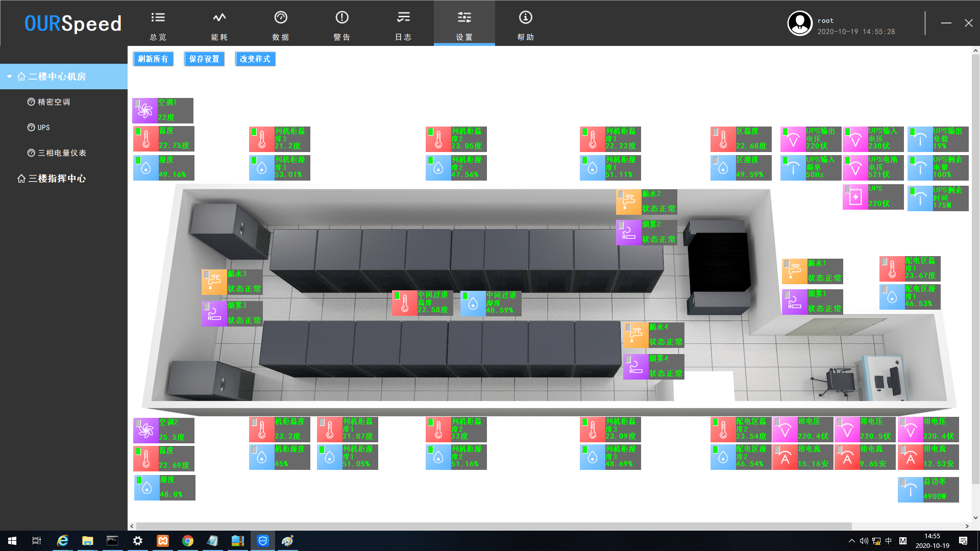Open 三楼指挥中心 in the sidebar

[x=56, y=179]
